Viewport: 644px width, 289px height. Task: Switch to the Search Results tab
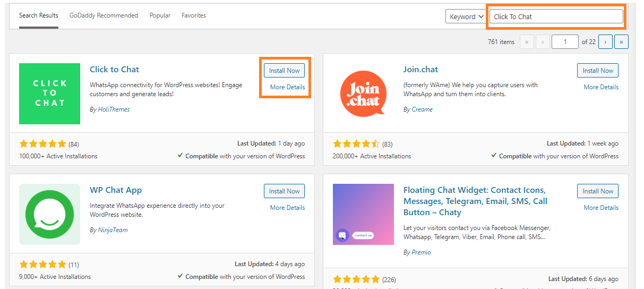[39, 15]
